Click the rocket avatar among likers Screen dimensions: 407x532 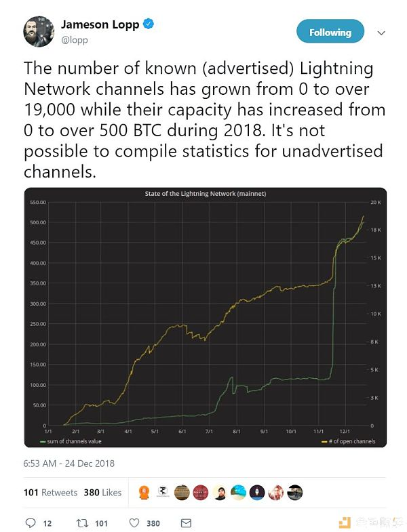(x=257, y=492)
